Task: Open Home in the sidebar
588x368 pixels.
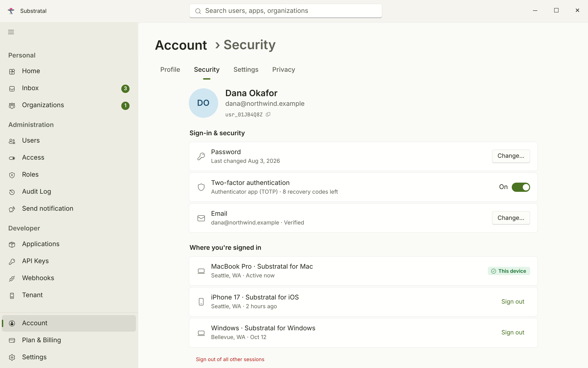Action: click(69, 71)
